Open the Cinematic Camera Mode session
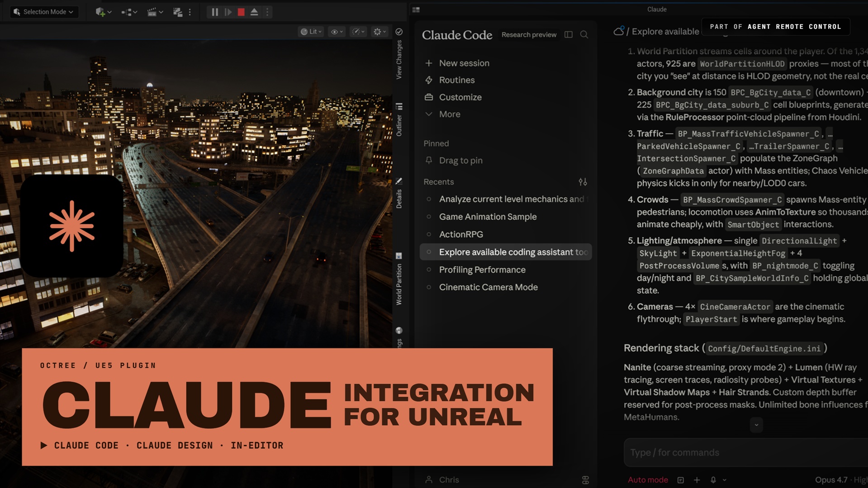The image size is (868, 488). (506, 287)
